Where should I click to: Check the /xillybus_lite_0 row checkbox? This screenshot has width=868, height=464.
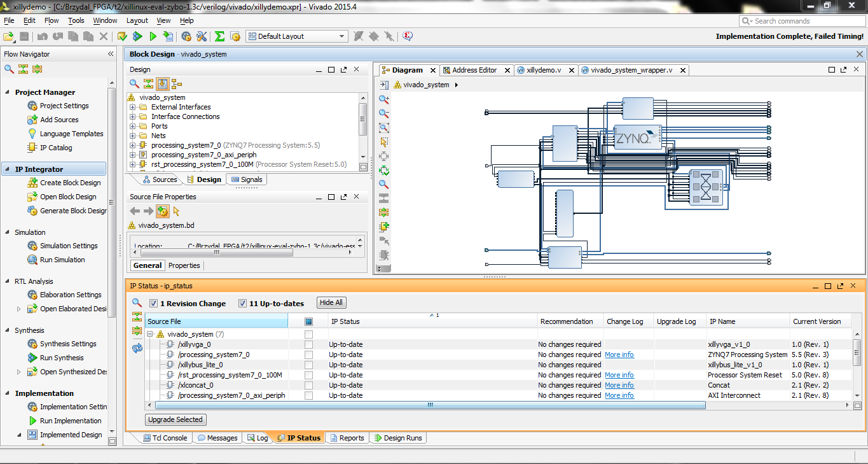point(308,365)
